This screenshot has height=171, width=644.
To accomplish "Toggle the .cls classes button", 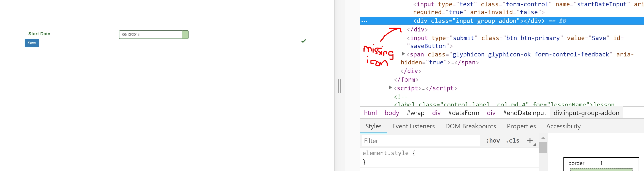I will coord(512,141).
